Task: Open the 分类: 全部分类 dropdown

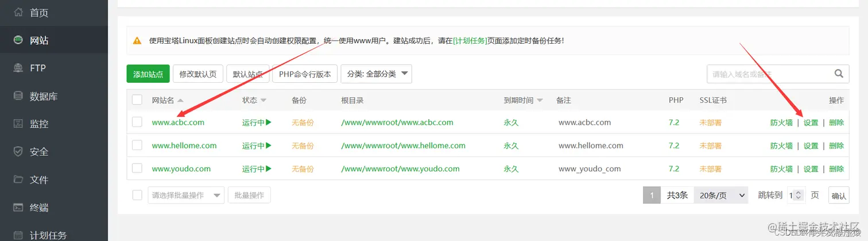Action: [x=376, y=74]
